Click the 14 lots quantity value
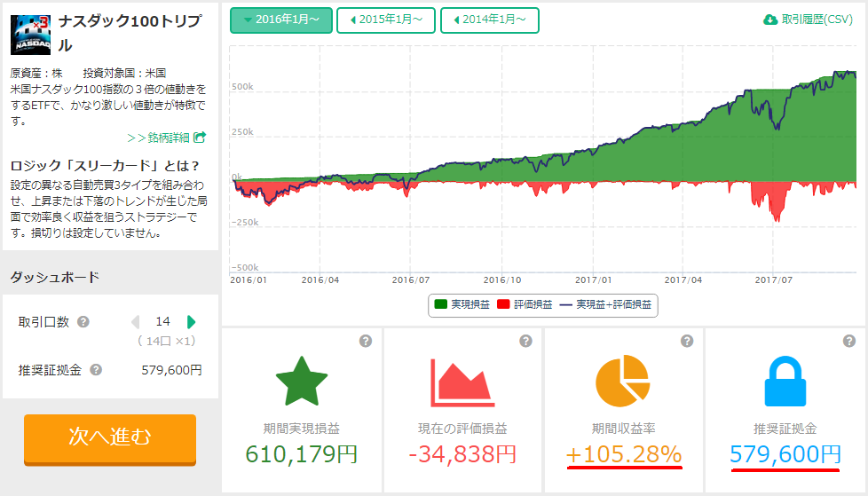The width and height of the screenshot is (868, 496). click(162, 321)
